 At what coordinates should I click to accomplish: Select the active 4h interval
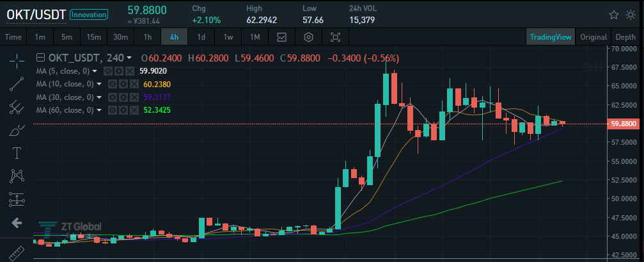(174, 37)
